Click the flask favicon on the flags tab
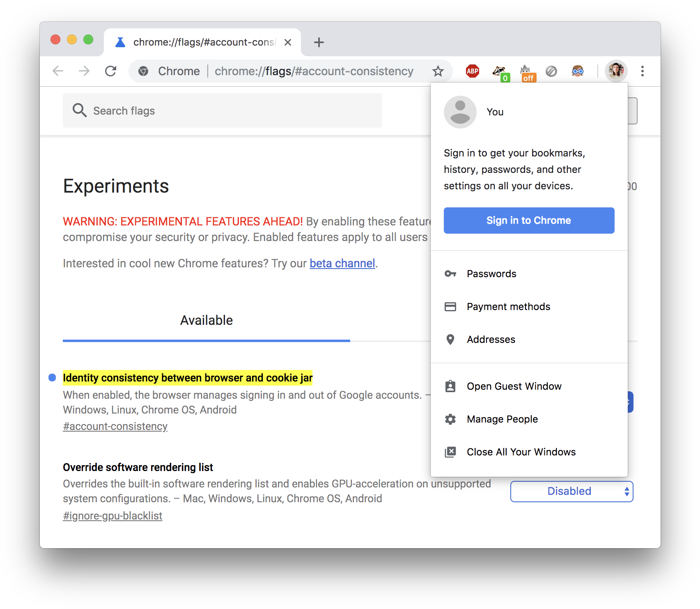700x609 pixels. coord(120,42)
